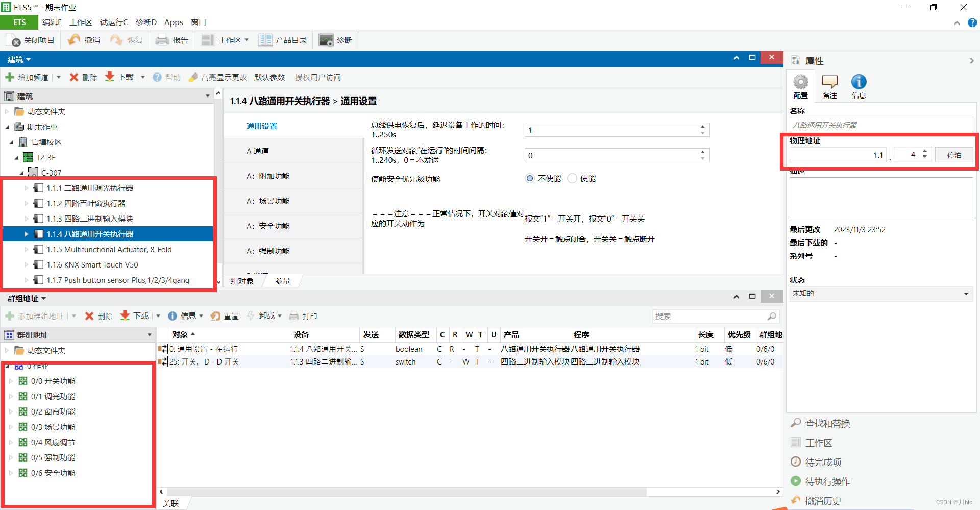The height and width of the screenshot is (510, 980).
Task: Expand the 0/3 场景功能 group address
Action: [11, 427]
